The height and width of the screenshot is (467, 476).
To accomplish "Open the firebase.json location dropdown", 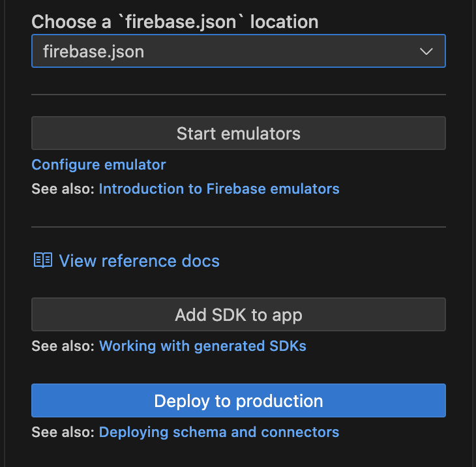I will pos(239,51).
